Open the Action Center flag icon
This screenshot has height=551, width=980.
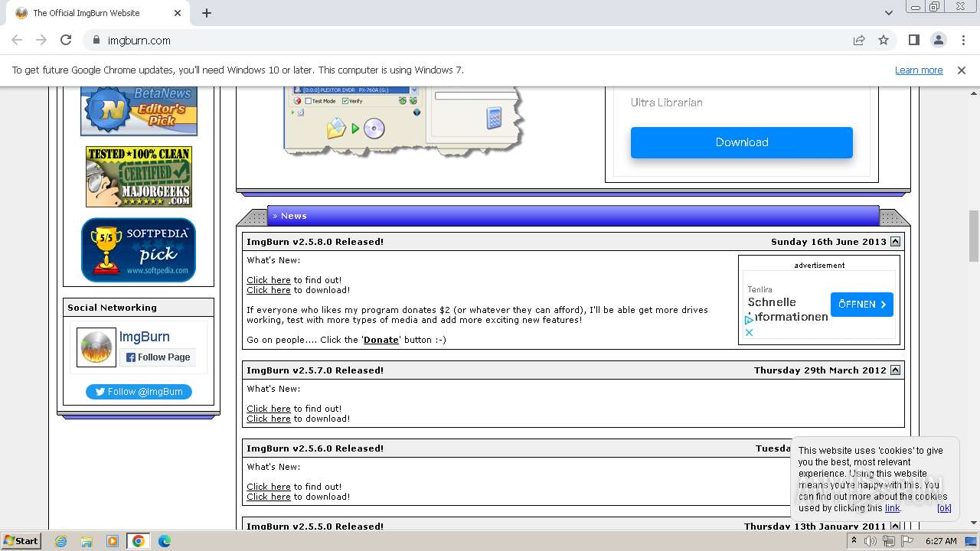(x=906, y=541)
